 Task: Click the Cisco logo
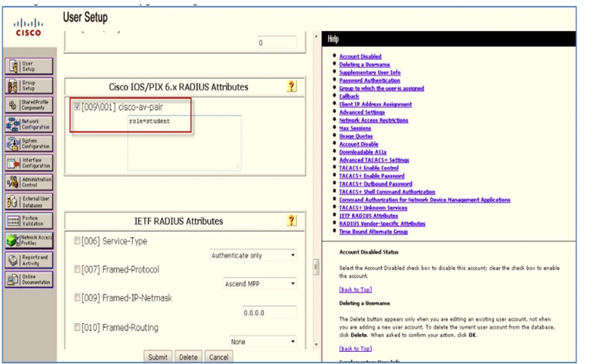[x=29, y=28]
